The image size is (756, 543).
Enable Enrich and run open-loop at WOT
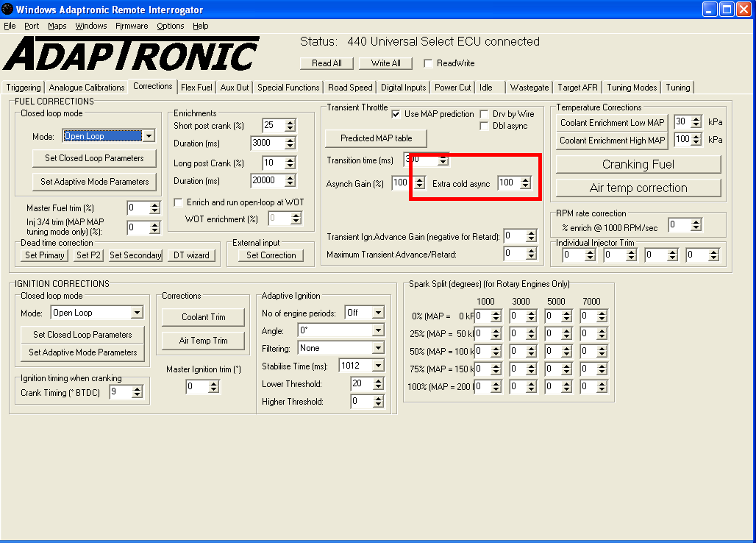pos(178,202)
